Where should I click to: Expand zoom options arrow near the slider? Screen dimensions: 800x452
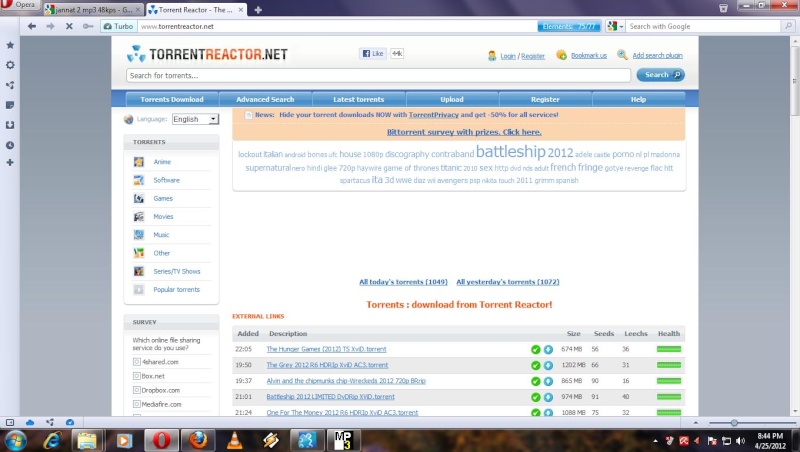pyautogui.click(x=695, y=422)
